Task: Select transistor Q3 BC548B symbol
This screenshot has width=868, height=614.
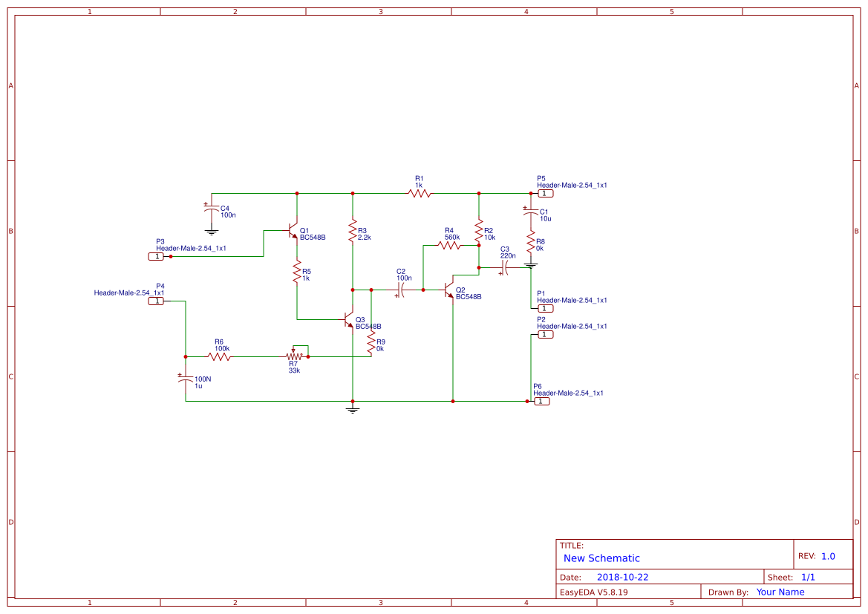Action: click(347, 320)
